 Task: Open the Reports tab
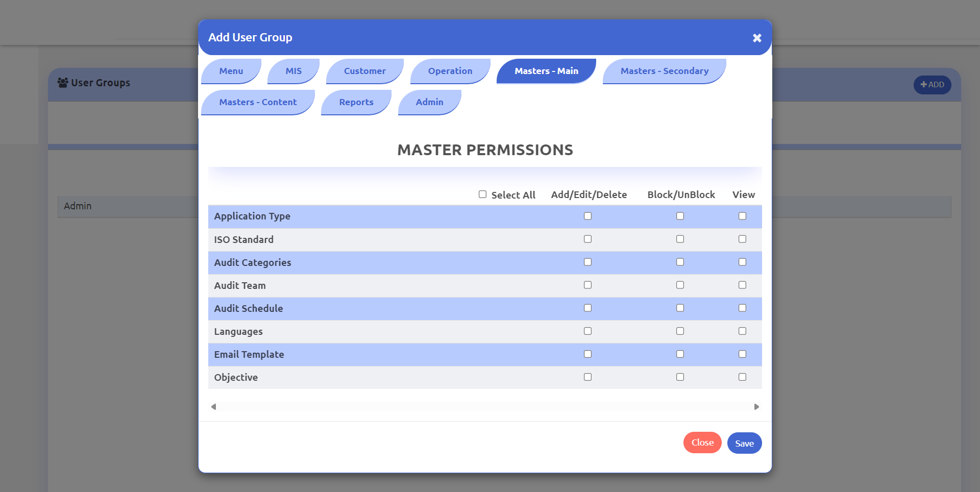click(x=356, y=102)
